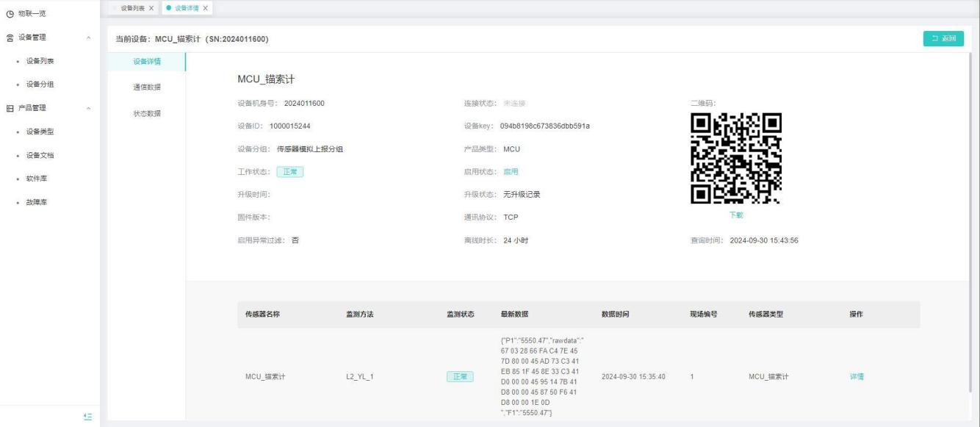
Task: Open the 状态数据 side tab
Action: pyautogui.click(x=147, y=113)
